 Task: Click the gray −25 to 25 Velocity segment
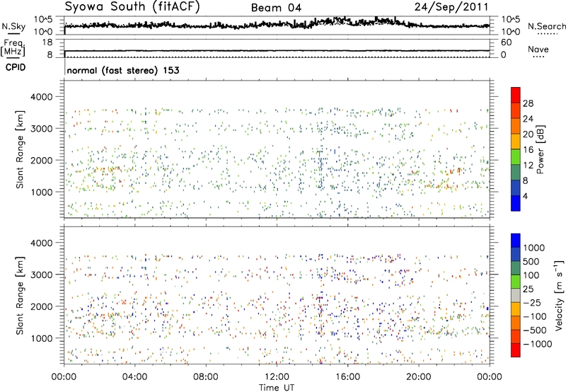pyautogui.click(x=516, y=296)
